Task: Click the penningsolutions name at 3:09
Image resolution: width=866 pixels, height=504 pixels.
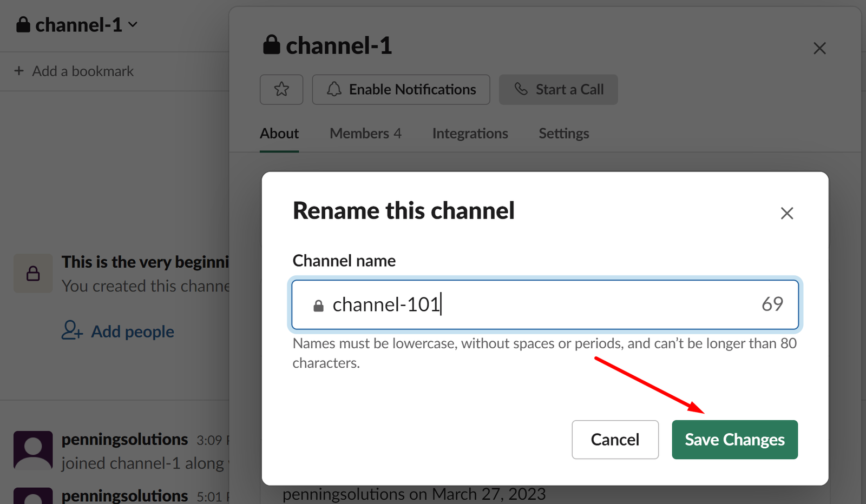Action: pos(124,439)
